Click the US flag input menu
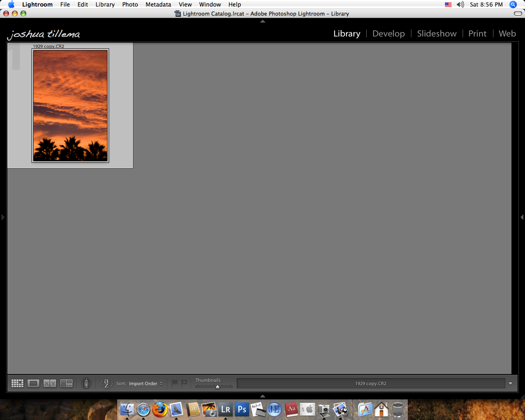 pos(448,5)
